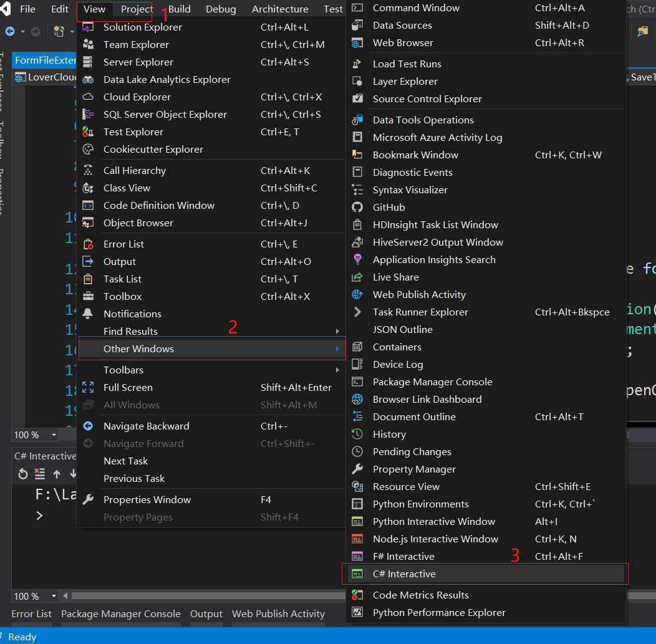Click the Cloud Explorer cloud icon
The width and height of the screenshot is (656, 644).
pyautogui.click(x=88, y=97)
